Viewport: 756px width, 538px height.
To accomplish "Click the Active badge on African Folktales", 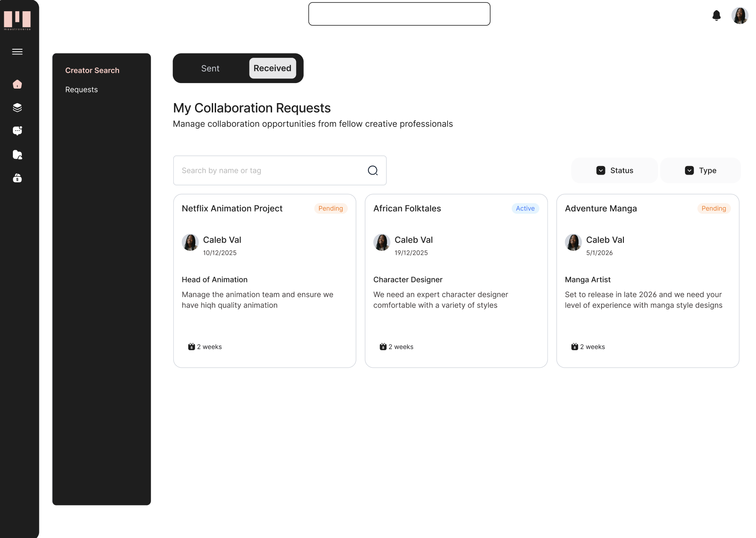I will click(x=525, y=208).
